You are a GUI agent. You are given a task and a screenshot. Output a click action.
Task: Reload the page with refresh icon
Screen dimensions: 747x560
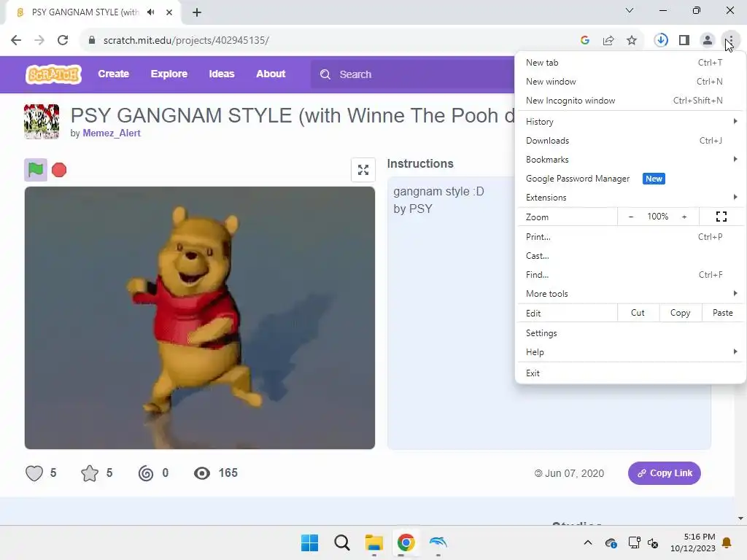[x=63, y=40]
